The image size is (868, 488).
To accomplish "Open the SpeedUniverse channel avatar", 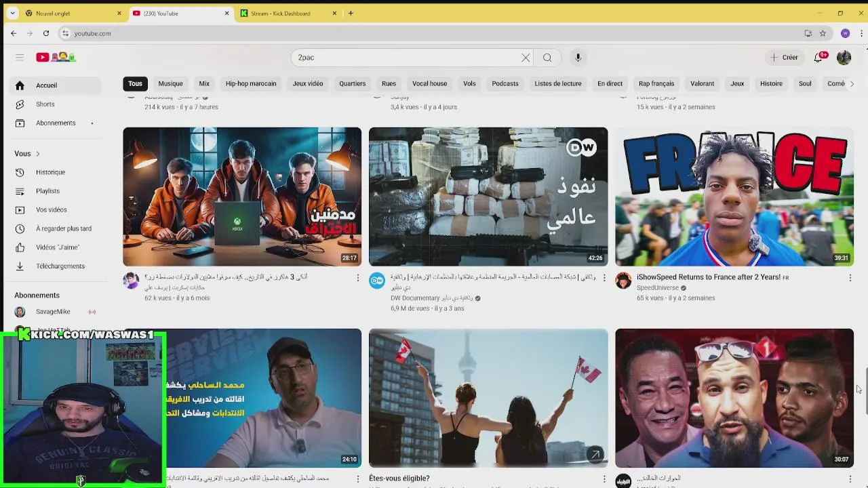I will (623, 281).
